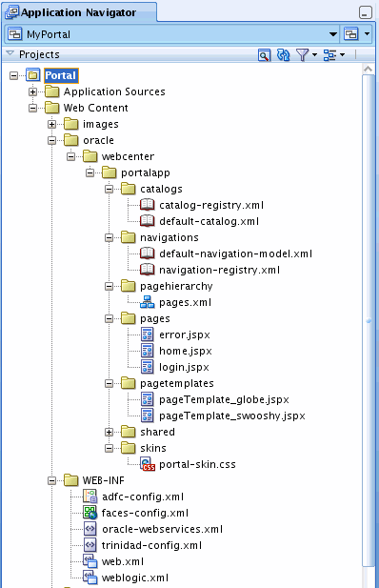Viewport: 379px width, 588px height.
Task: Click the MyPortal application icon
Action: [15, 34]
